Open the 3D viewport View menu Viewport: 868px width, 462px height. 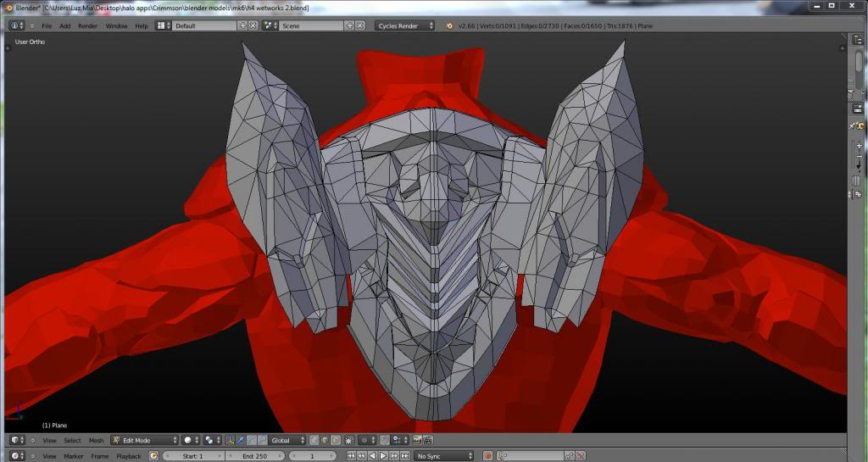[x=49, y=441]
